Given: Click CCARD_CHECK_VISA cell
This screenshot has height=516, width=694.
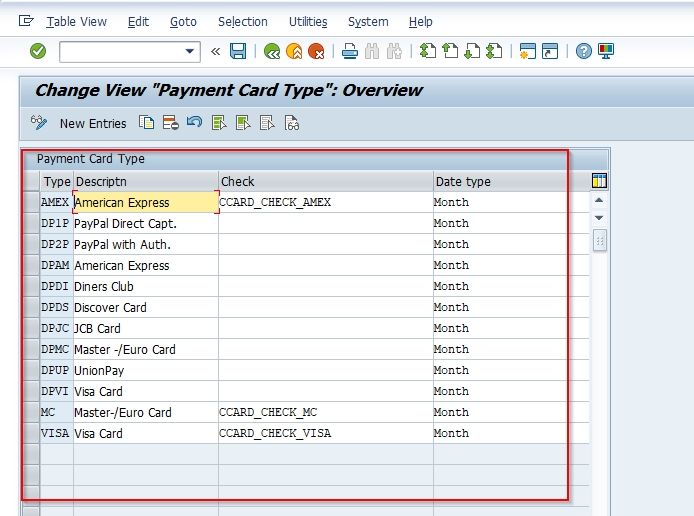Looking at the screenshot, I should (x=326, y=433).
